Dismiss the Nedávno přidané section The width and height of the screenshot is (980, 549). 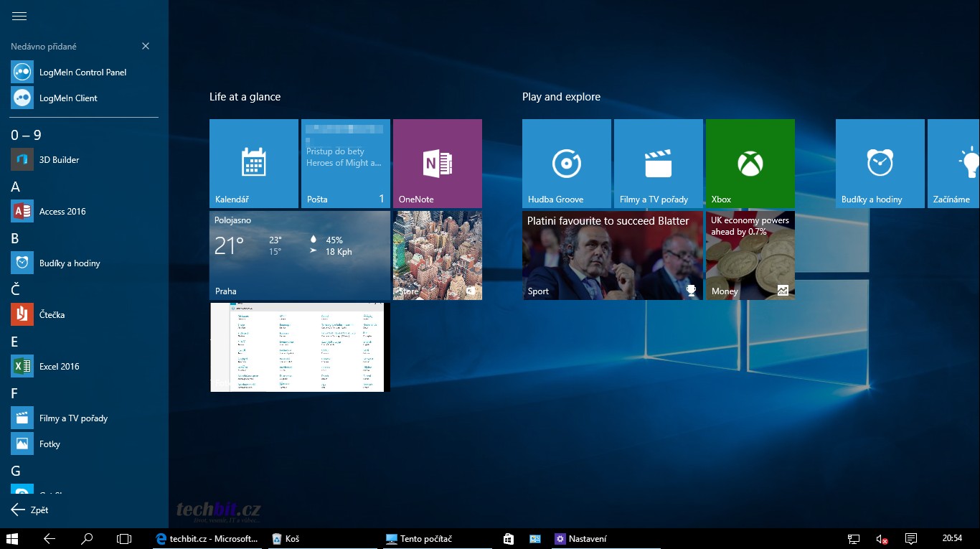(146, 46)
